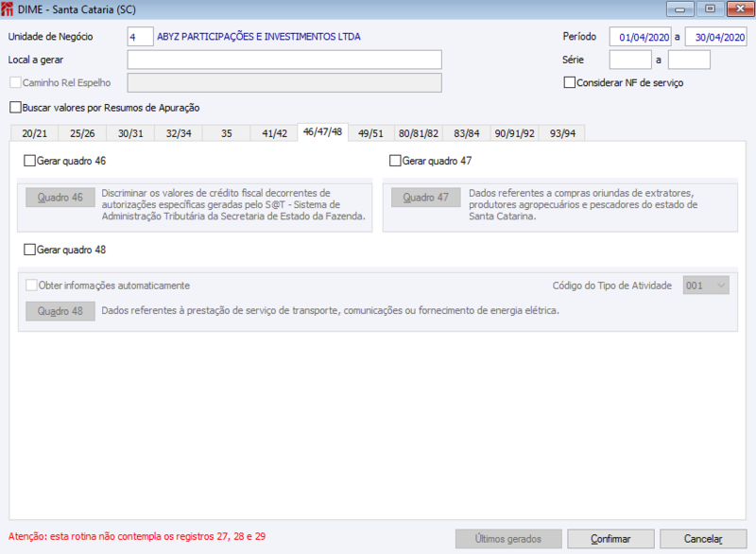Click the Local a gerar input field
The height and width of the screenshot is (554, 756).
click(x=283, y=59)
